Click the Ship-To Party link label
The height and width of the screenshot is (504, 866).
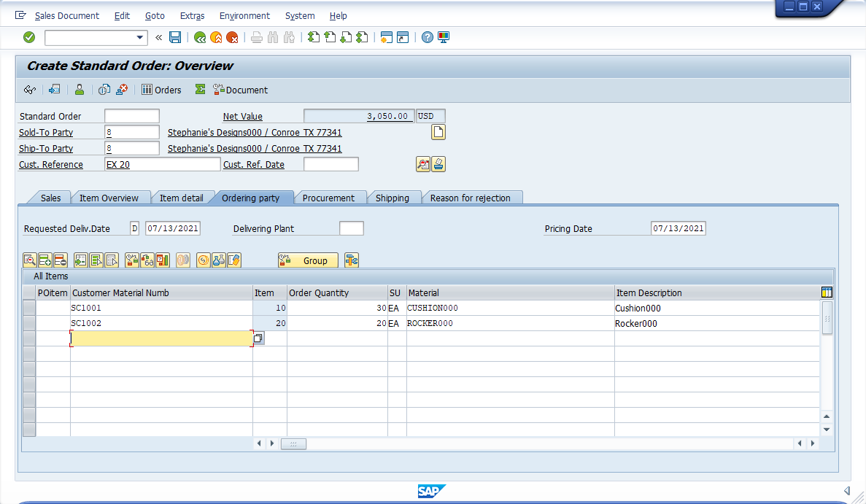tap(46, 149)
